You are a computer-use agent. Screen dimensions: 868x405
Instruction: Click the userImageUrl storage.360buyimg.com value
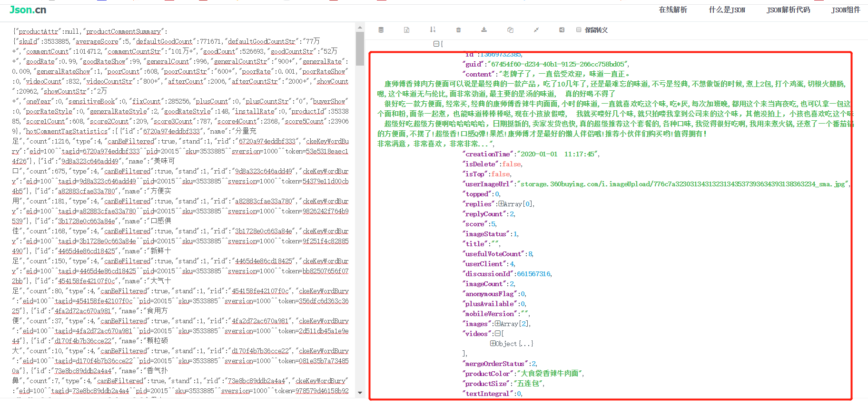click(682, 184)
